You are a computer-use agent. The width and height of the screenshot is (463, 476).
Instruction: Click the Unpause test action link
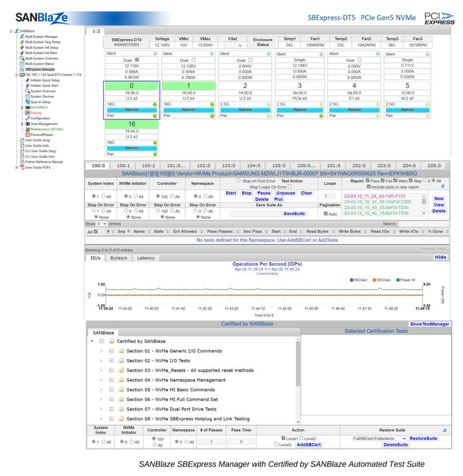coord(286,193)
